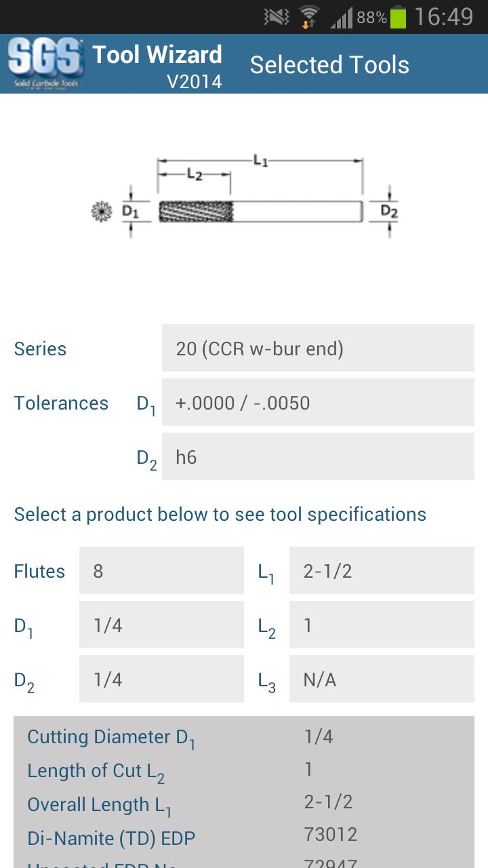This screenshot has width=488, height=868.
Task: Open the Flutes selector showing 8
Action: pyautogui.click(x=161, y=571)
